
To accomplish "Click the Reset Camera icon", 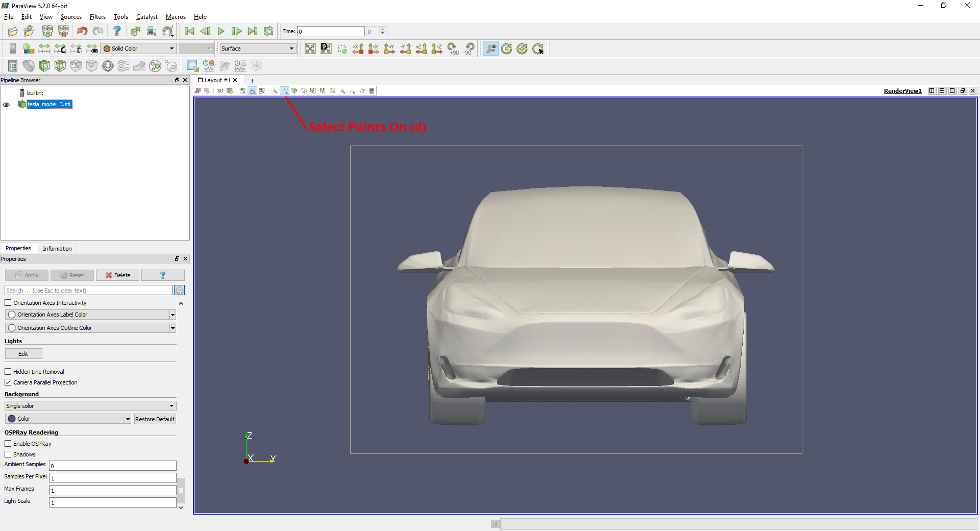I will pos(310,49).
